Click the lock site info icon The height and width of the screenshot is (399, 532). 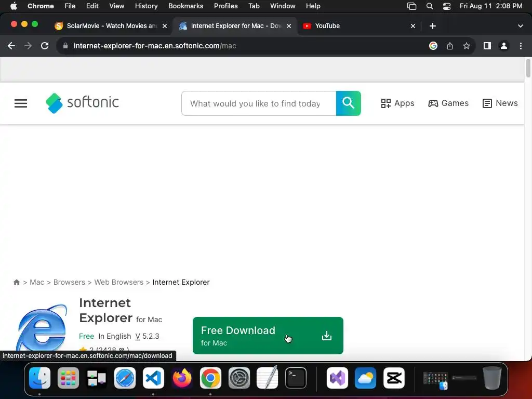click(65, 46)
